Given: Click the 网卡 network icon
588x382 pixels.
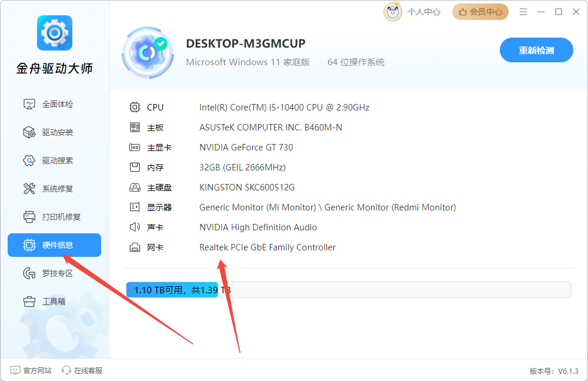Looking at the screenshot, I should tap(135, 247).
